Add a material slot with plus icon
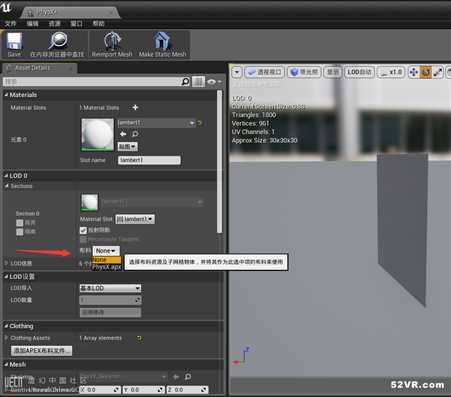 tap(135, 107)
